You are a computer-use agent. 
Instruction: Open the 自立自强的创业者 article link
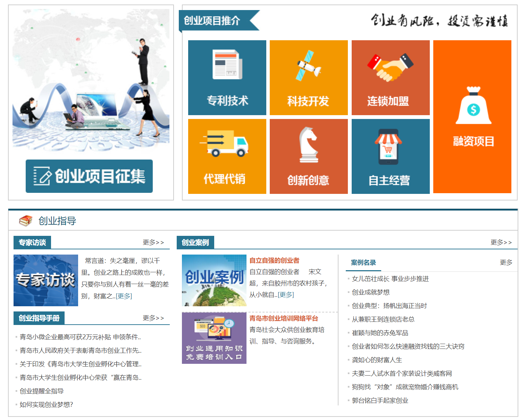274,260
